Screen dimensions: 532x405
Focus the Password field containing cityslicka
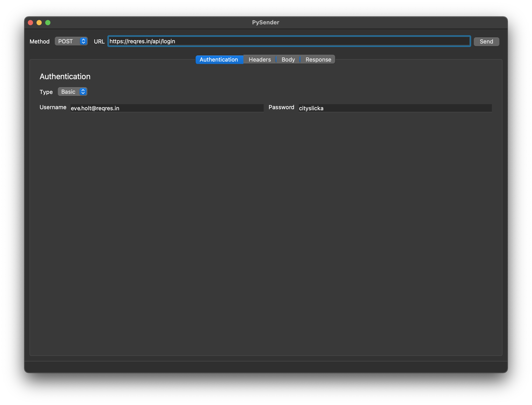click(x=395, y=108)
